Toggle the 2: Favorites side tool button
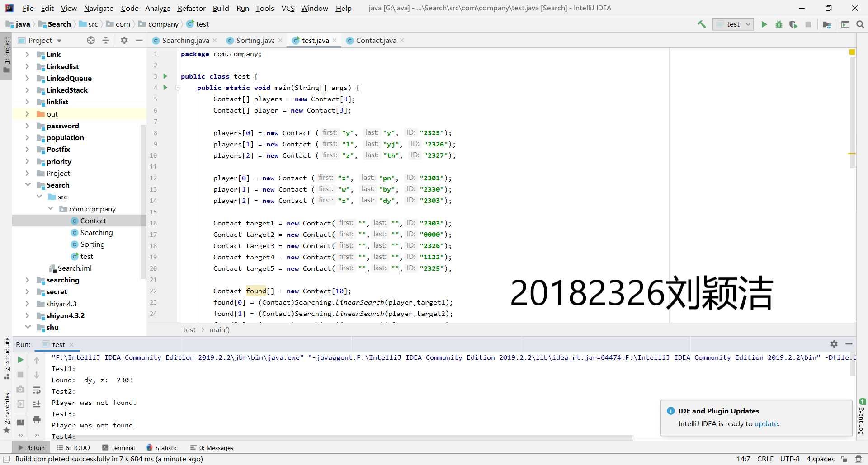The height and width of the screenshot is (465, 868). [6, 413]
